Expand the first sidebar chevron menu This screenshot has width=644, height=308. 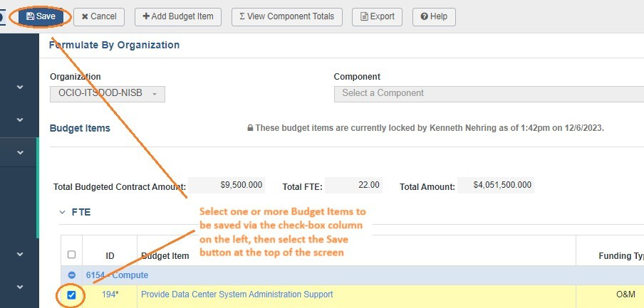click(20, 87)
